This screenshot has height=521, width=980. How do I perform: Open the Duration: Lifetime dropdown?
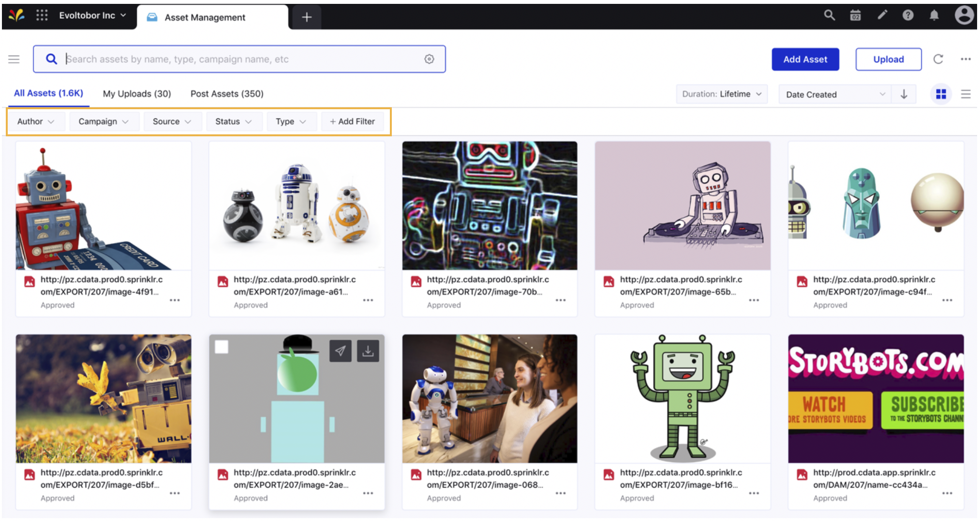[x=722, y=94]
